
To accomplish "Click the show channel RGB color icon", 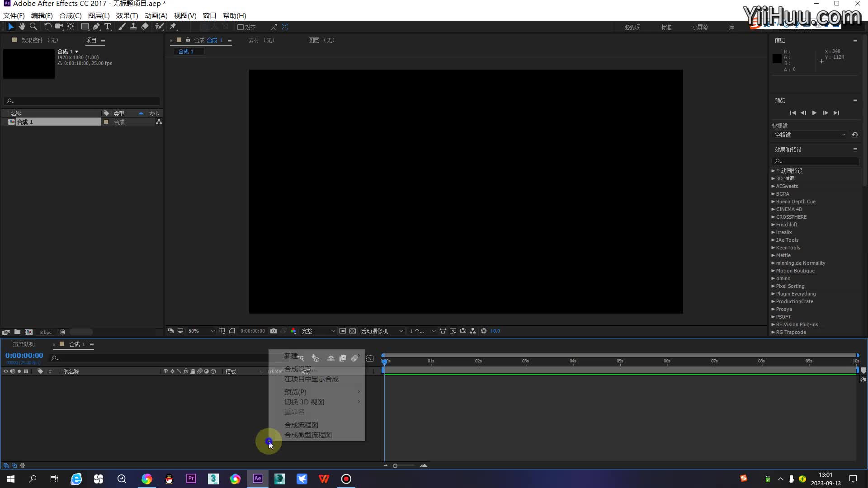I will [293, 331].
